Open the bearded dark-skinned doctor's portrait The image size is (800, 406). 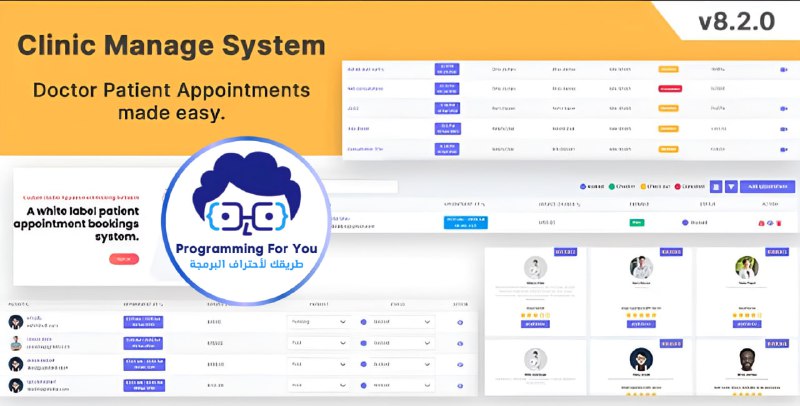[747, 360]
